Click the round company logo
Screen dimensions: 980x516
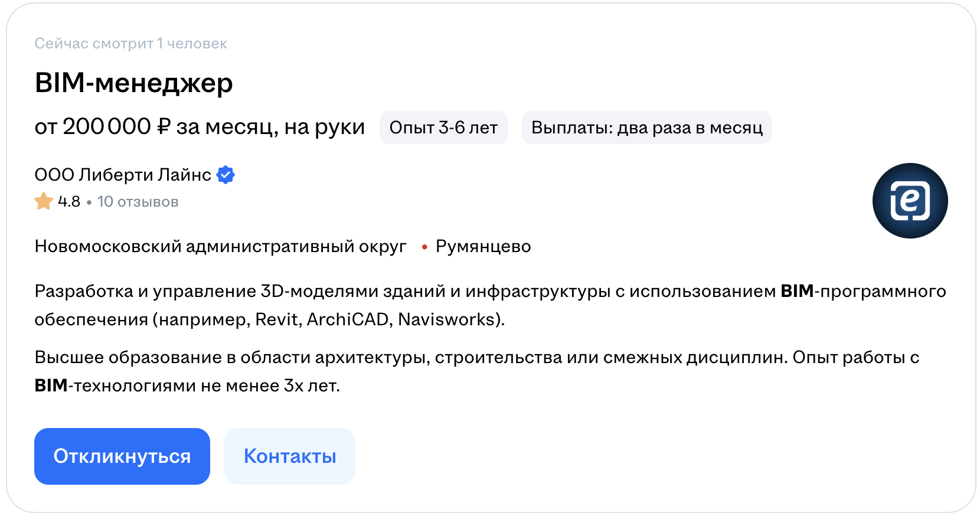pyautogui.click(x=910, y=201)
